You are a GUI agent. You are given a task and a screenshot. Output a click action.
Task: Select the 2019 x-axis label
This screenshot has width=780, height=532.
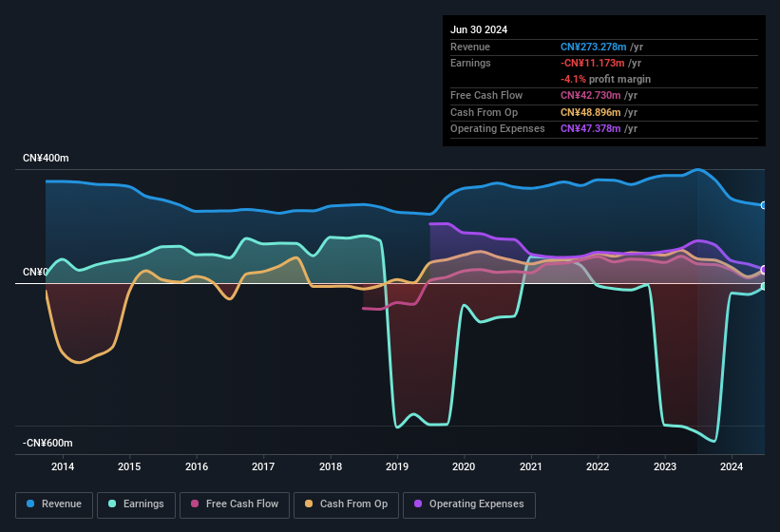click(397, 466)
